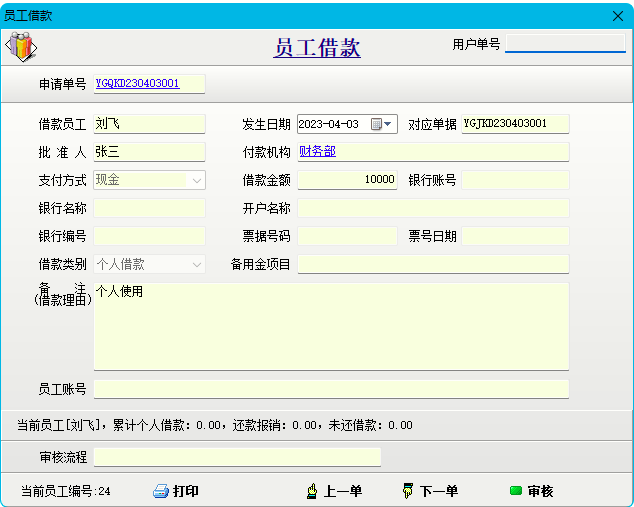Viewport: 634px width, 507px height.
Task: Click the app logo icon at top-left
Action: point(20,47)
